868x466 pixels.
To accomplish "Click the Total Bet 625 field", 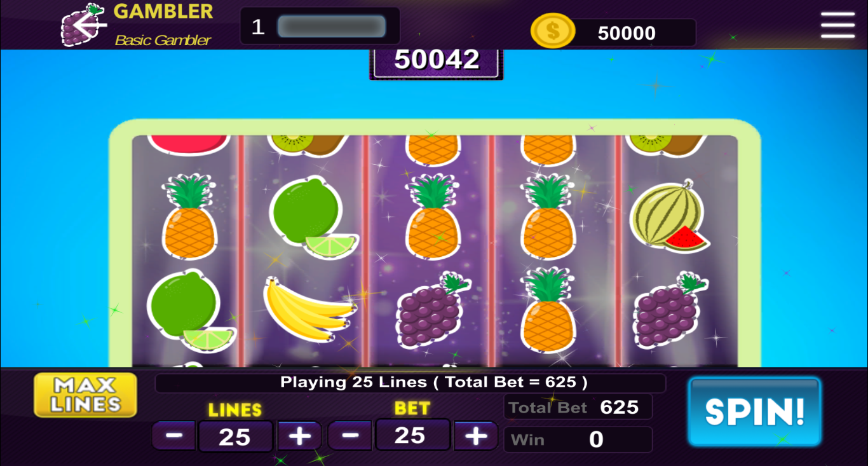I will tap(578, 407).
